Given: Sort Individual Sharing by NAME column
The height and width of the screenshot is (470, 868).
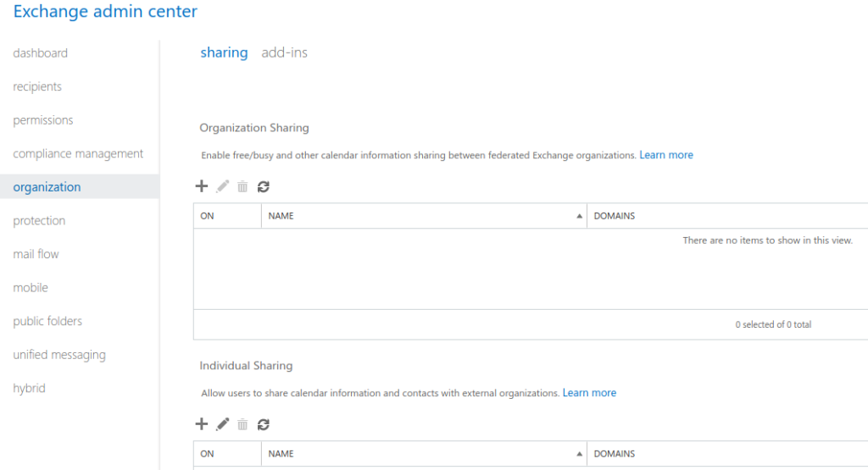Looking at the screenshot, I should (x=424, y=453).
